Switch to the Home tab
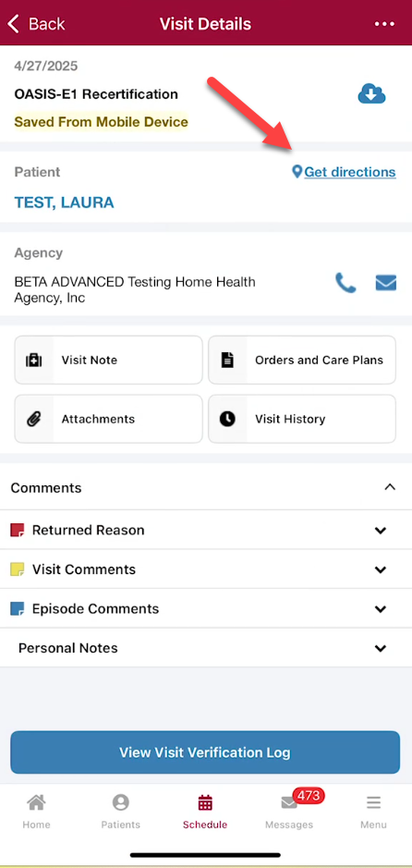Screen dimensions: 412x868 pyautogui.click(x=37, y=812)
